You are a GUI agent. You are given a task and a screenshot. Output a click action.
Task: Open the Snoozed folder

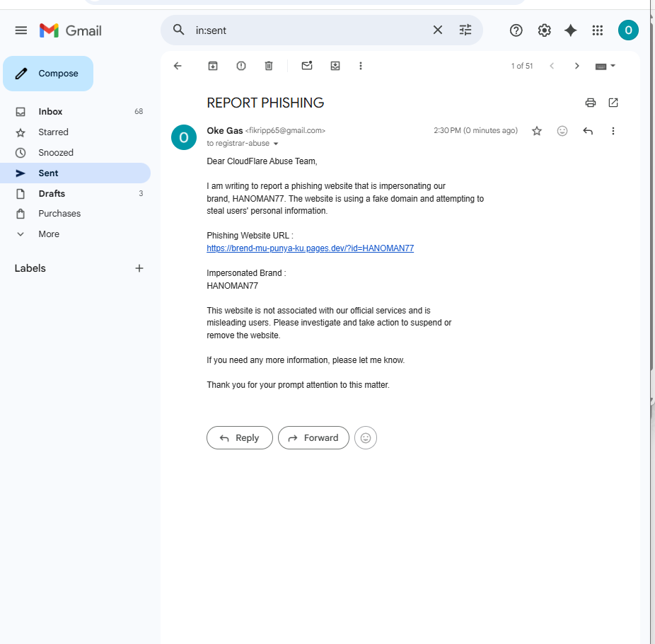(75, 153)
